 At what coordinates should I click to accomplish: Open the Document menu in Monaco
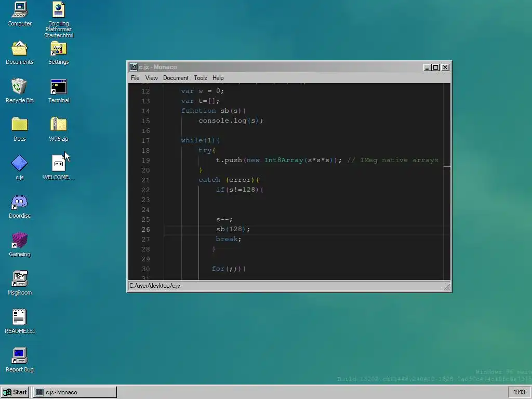pyautogui.click(x=176, y=78)
